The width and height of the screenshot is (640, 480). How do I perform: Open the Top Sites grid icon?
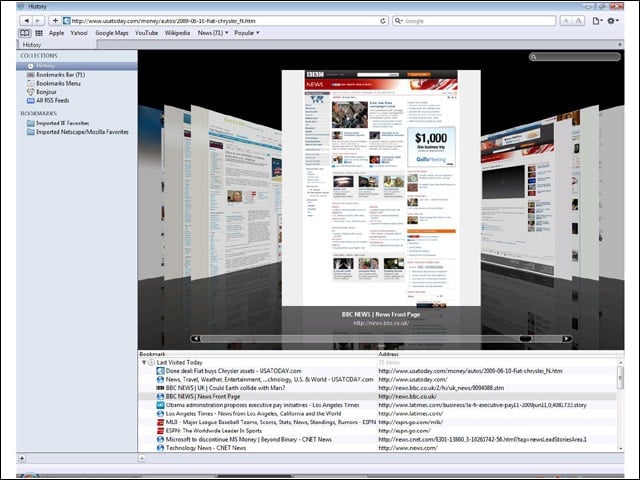pos(39,33)
